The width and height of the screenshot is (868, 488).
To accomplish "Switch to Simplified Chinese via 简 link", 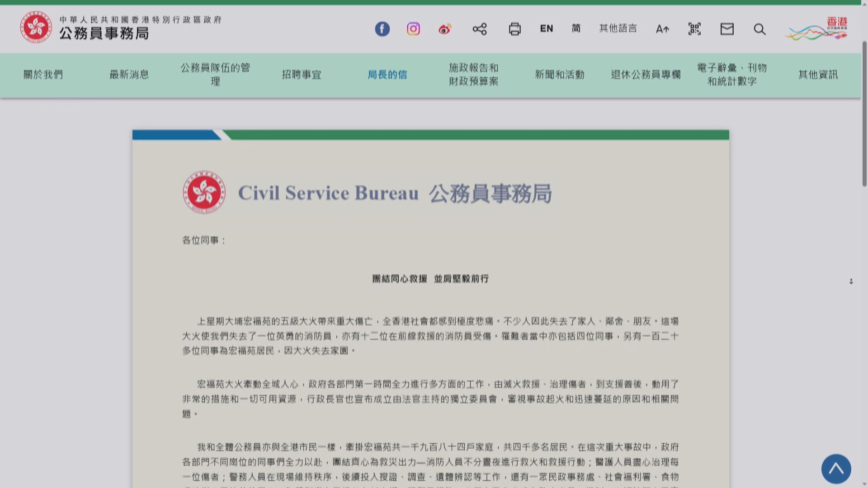I will (x=576, y=28).
